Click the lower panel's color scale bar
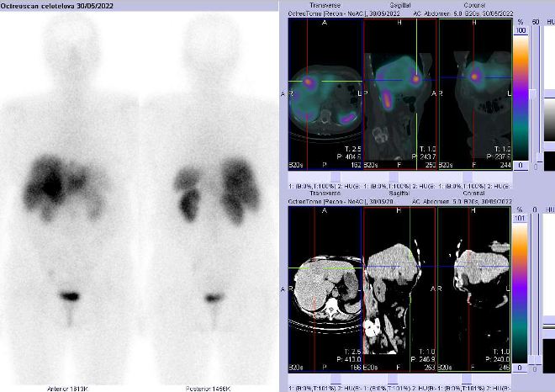555x392 pixels. tap(520, 294)
